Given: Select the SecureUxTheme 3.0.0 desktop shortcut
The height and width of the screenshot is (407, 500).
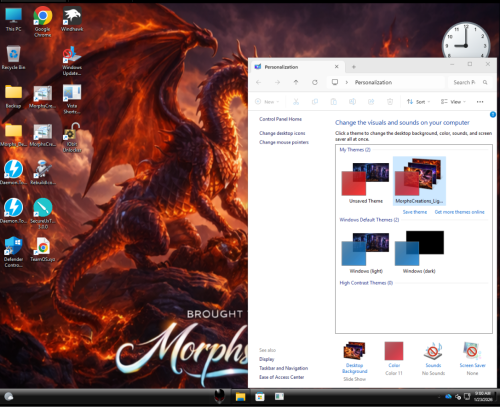Looking at the screenshot, I should click(43, 213).
